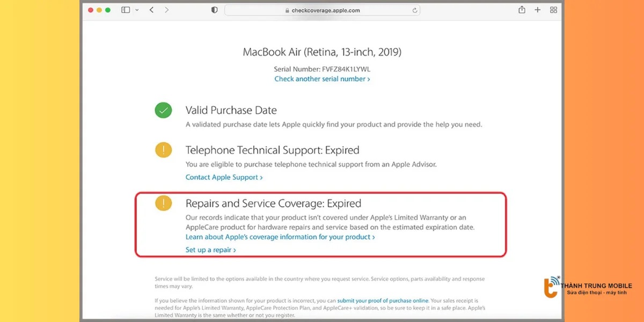Click the 'Set up a repair' link
The image size is (644, 322).
pyautogui.click(x=210, y=250)
